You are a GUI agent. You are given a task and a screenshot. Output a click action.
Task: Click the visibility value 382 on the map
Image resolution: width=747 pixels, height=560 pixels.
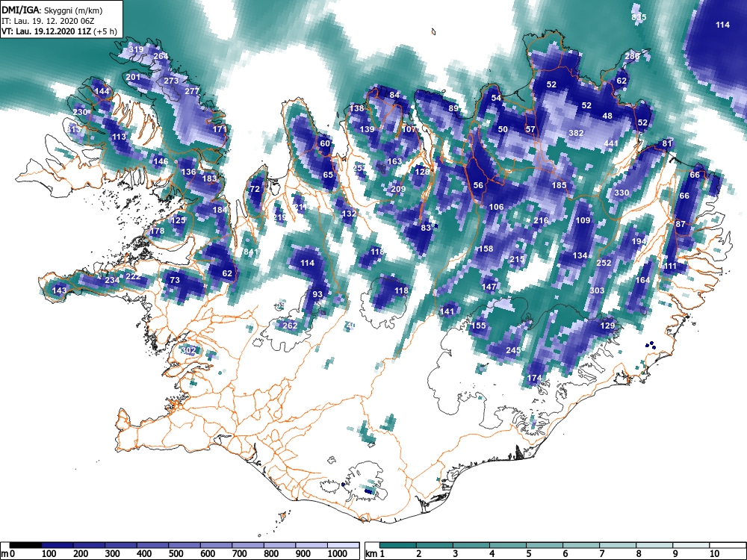coord(576,134)
